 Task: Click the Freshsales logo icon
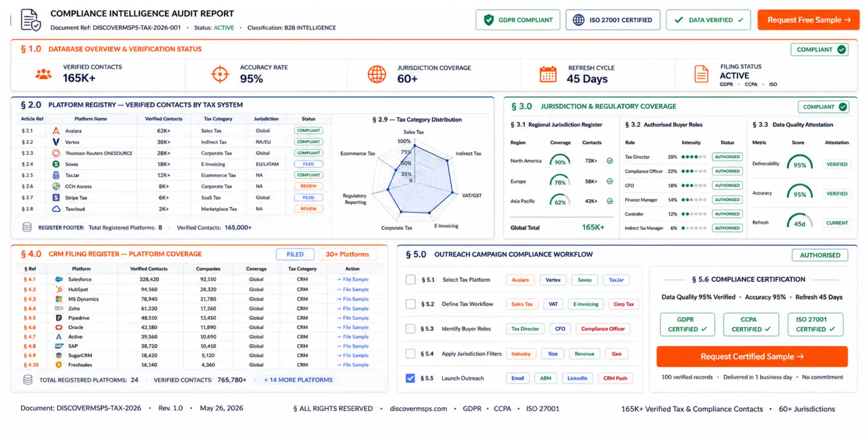click(x=59, y=365)
